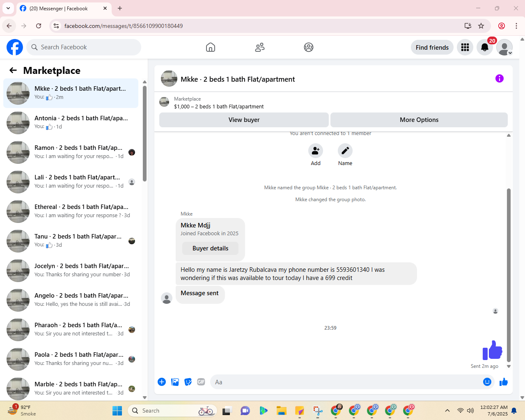Click the chat header group photo thumbnail
The width and height of the screenshot is (525, 420).
(x=169, y=79)
